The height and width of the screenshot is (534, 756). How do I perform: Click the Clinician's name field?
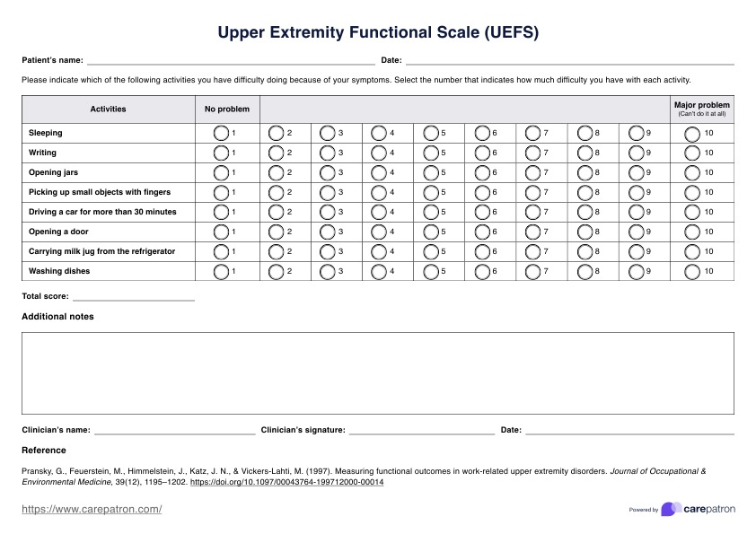[174, 430]
